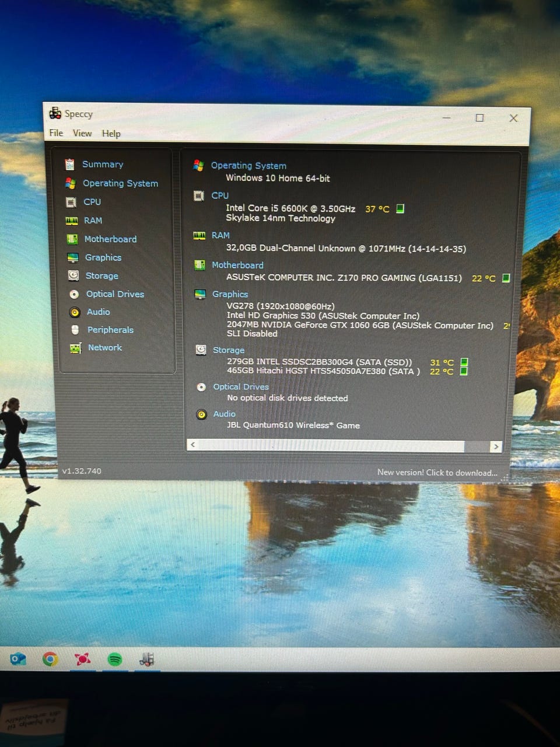Screen dimensions: 560x747
Task: Open the File menu
Action: 56,133
